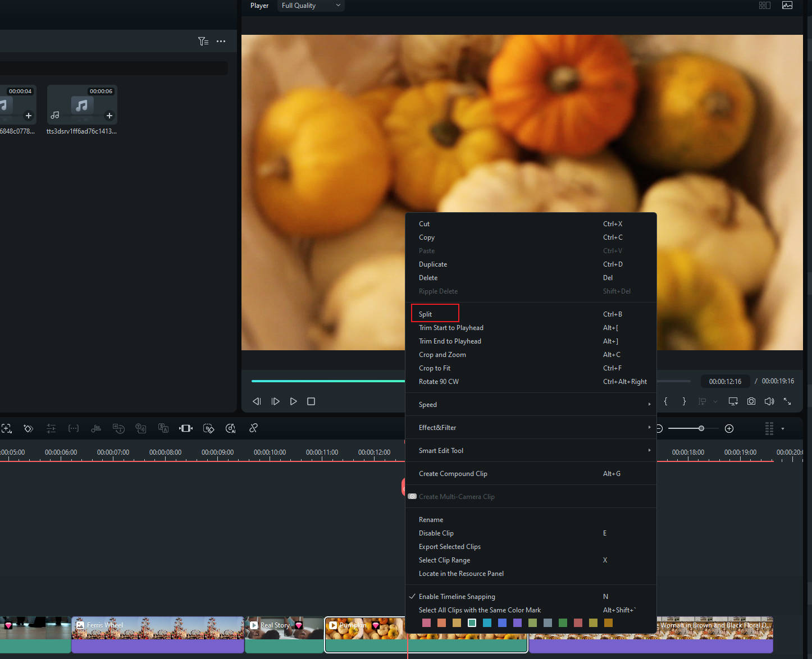
Task: Open the Full Quality dropdown
Action: point(311,6)
